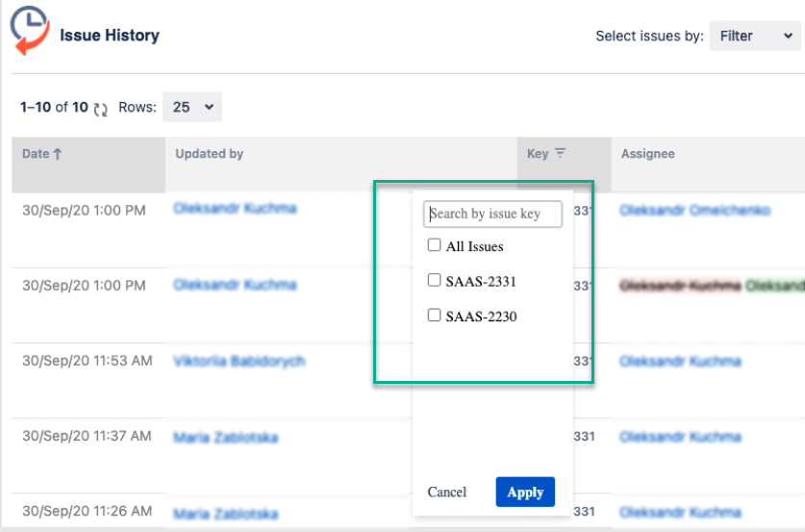Viewport: 805px width, 532px height.
Task: Open Updated by user link in 11:37 AM row
Action: [x=225, y=438]
